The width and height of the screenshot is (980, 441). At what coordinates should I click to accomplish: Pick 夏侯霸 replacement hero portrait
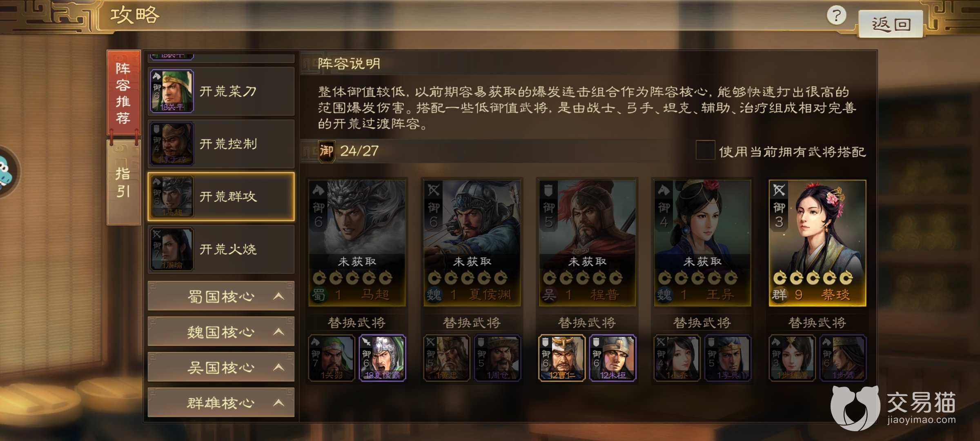tap(382, 358)
